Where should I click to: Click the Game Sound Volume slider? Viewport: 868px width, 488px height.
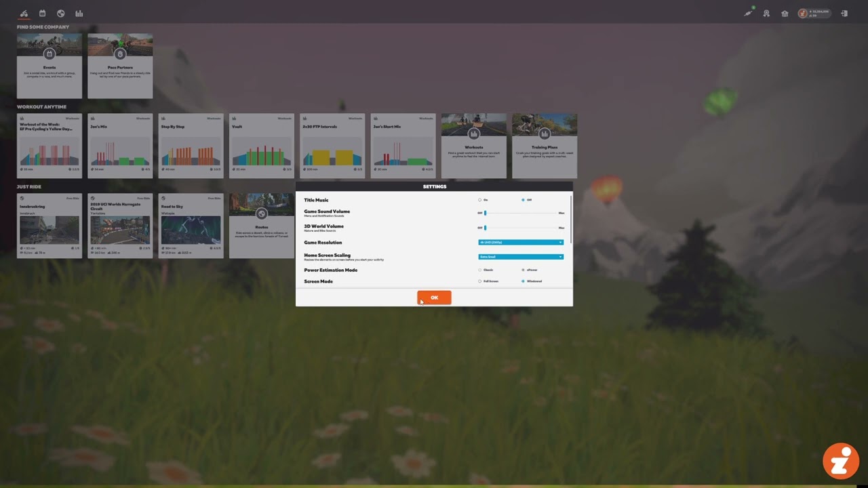[521, 213]
